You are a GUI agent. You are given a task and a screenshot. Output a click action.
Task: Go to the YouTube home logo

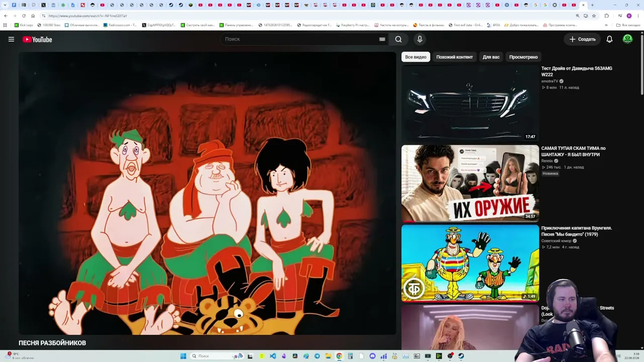pyautogui.click(x=37, y=39)
